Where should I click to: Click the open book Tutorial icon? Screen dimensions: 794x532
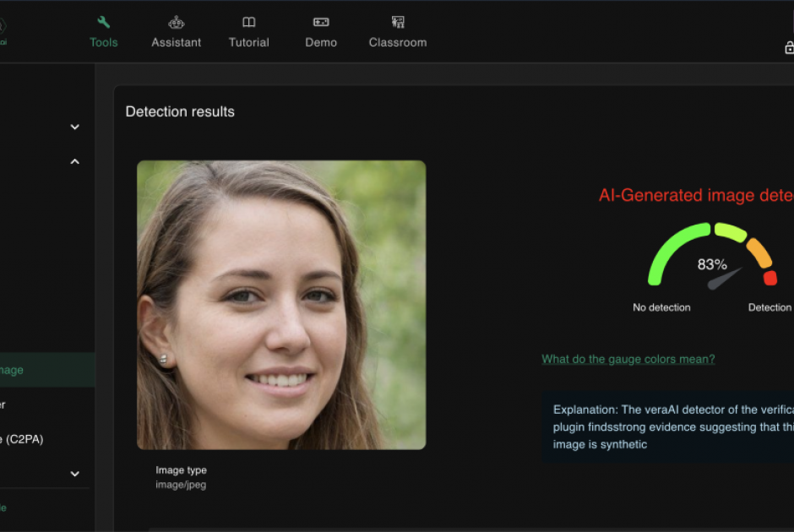pos(248,23)
